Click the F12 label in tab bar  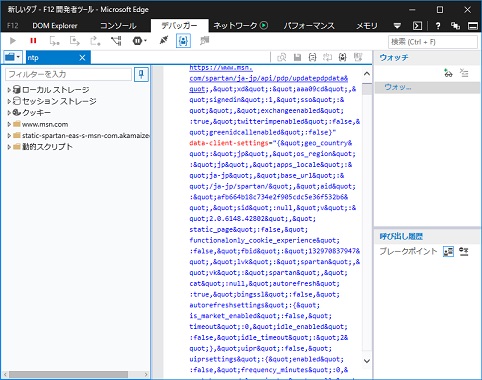point(13,26)
